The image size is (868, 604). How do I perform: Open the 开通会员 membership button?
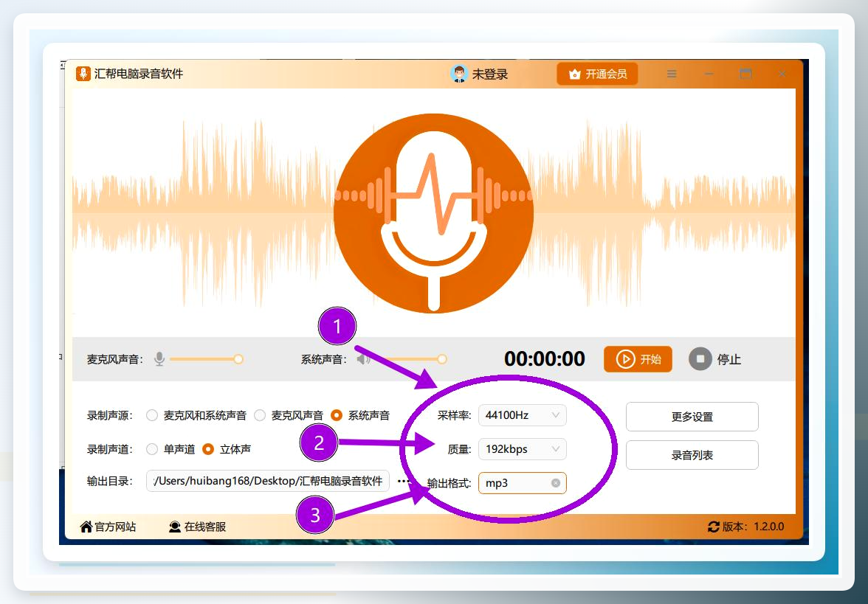click(597, 74)
